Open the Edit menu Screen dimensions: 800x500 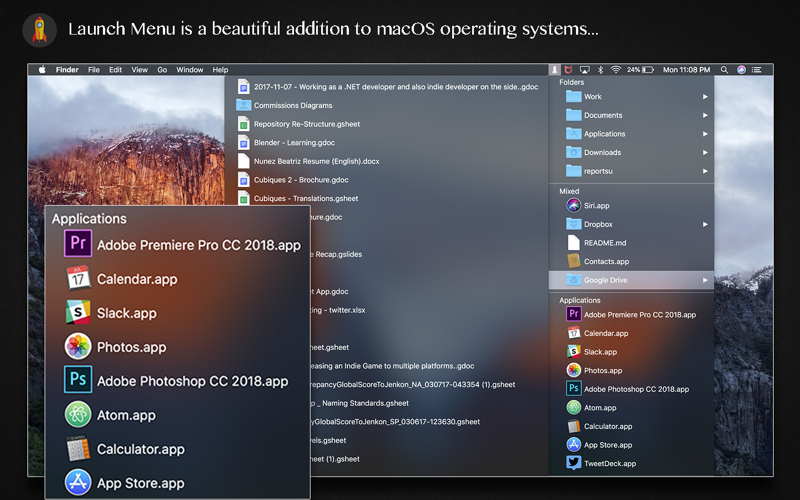point(115,70)
